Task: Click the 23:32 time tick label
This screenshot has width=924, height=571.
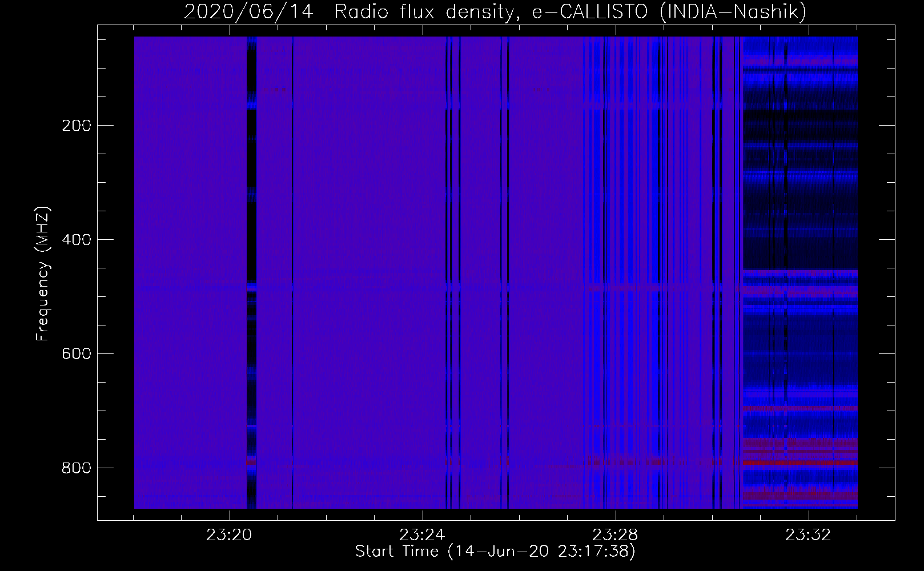Action: click(x=808, y=535)
